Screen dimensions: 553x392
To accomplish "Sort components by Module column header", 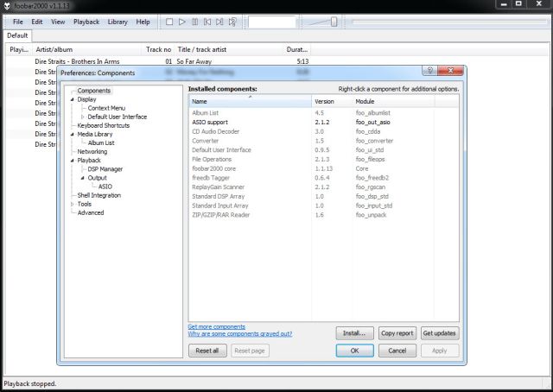I will (394, 101).
